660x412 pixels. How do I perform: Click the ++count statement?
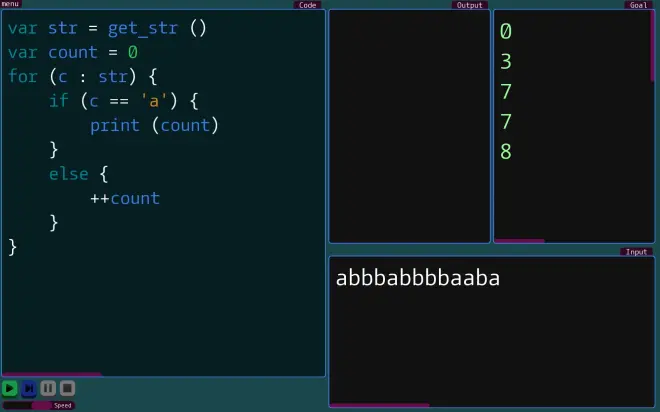[x=125, y=198]
